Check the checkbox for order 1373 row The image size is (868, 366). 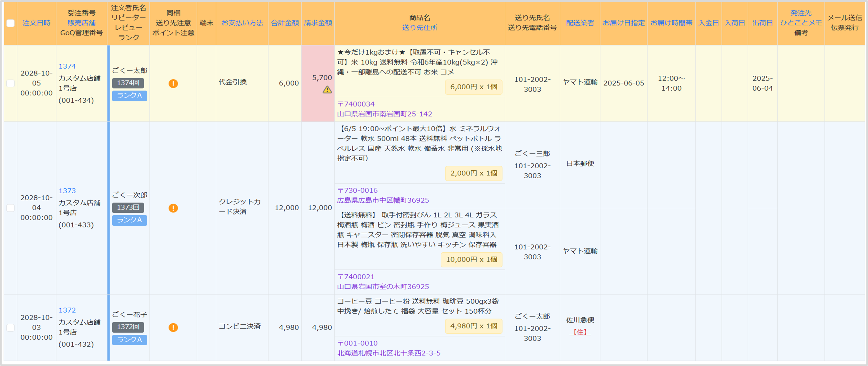coord(11,208)
